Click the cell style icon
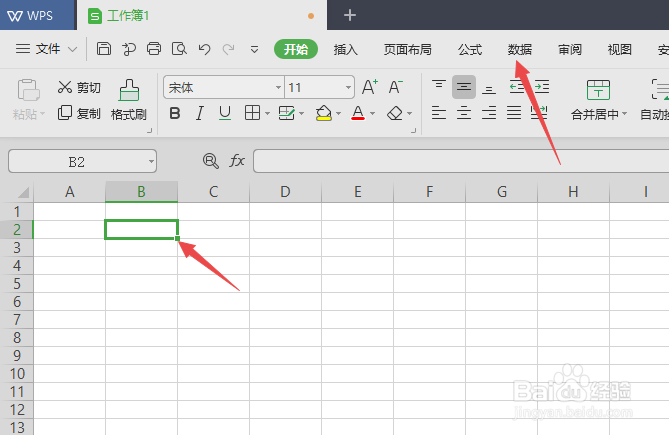 click(287, 113)
